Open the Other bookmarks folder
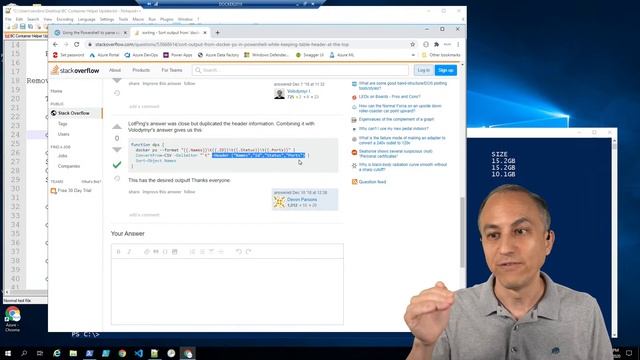 point(441,55)
